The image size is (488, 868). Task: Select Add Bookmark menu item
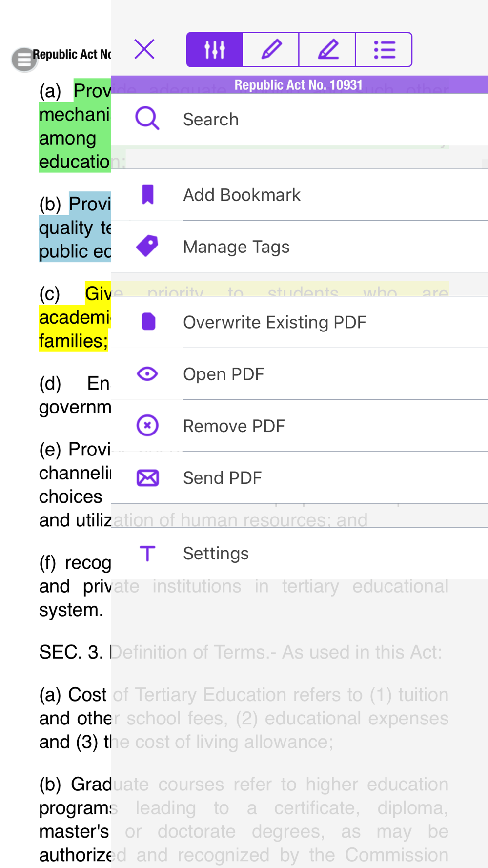(x=300, y=195)
